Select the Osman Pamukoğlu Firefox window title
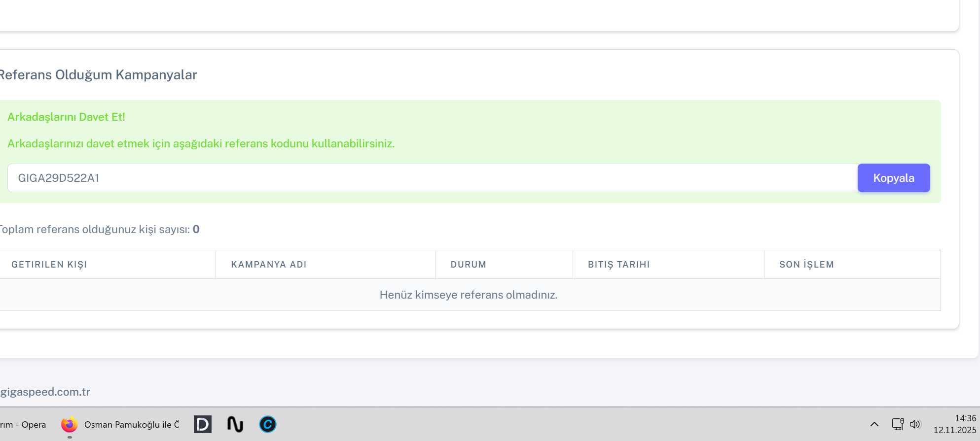The height and width of the screenshot is (441, 980). 132,425
